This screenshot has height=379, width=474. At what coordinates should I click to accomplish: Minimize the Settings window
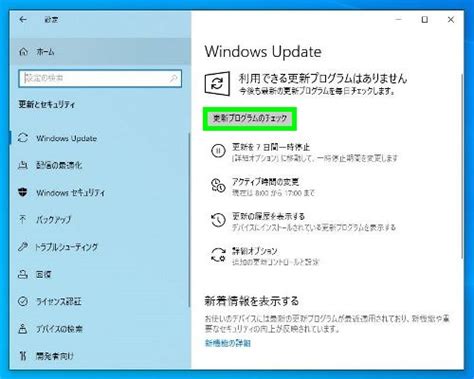point(398,20)
